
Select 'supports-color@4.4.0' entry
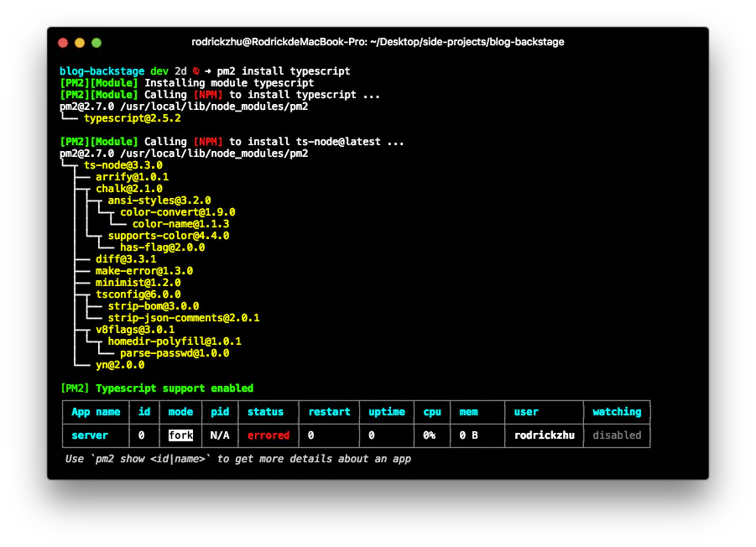coord(169,236)
